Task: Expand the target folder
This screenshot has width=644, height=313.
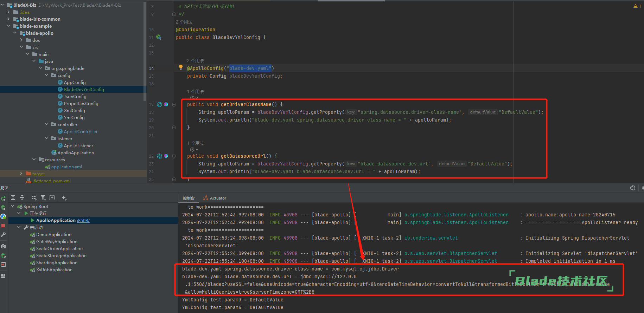Action: tap(21, 174)
